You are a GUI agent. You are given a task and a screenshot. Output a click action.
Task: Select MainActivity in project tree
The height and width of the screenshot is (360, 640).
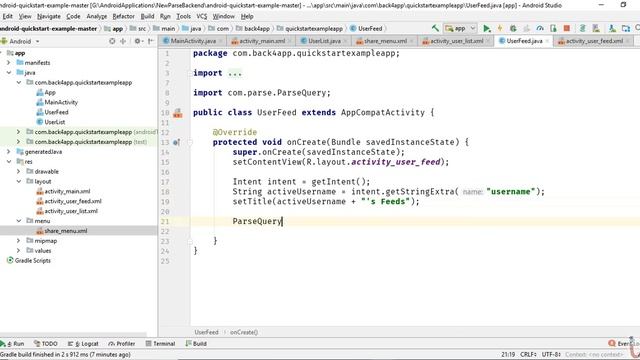[57, 102]
